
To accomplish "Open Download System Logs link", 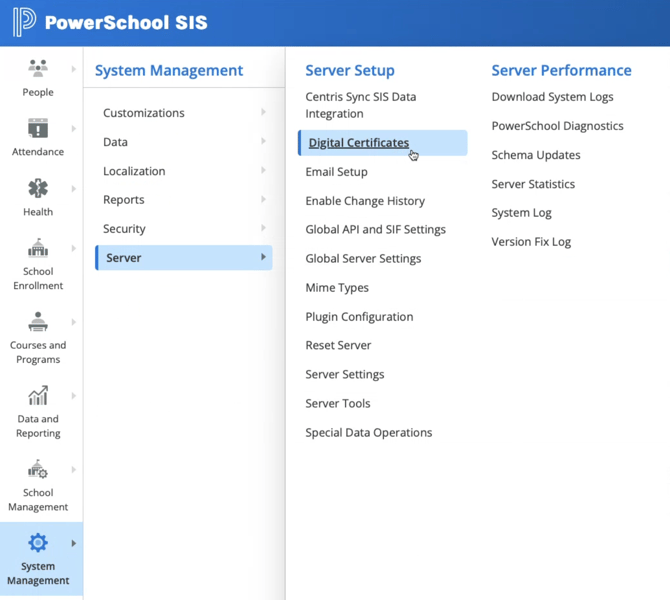I will (552, 97).
